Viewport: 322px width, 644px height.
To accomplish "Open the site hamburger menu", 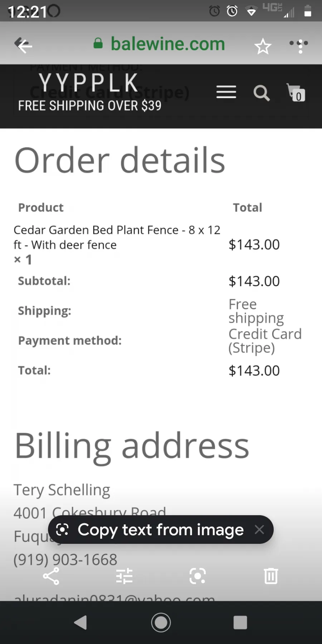I will coord(226,92).
